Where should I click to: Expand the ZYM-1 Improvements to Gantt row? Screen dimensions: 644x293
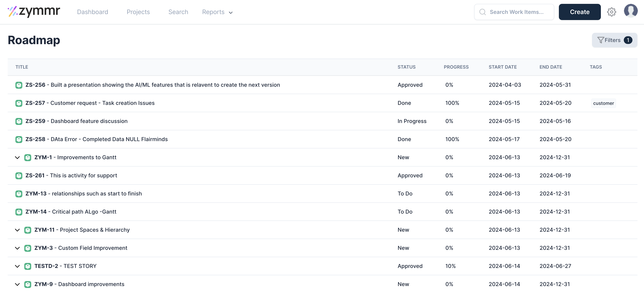[x=17, y=158]
